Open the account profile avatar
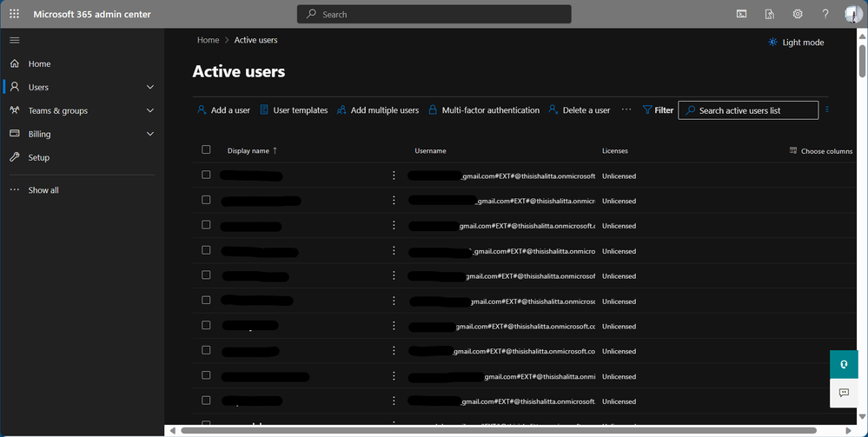The image size is (868, 437). [853, 14]
